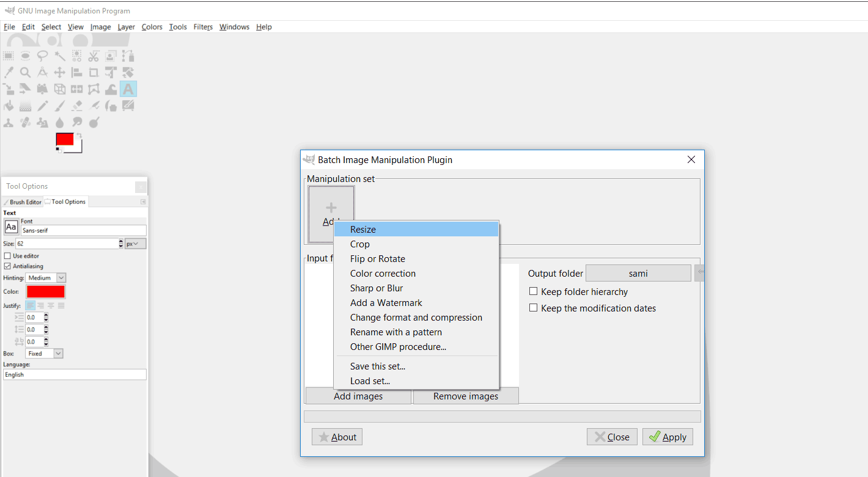Click the white background color swatch
This screenshot has height=477, width=868.
click(78, 148)
